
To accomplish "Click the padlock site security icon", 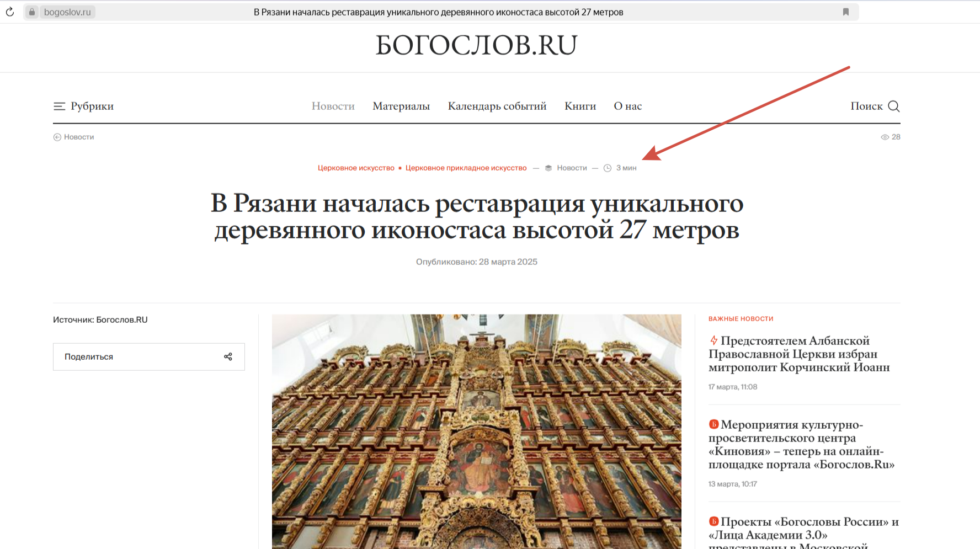I will click(x=32, y=12).
